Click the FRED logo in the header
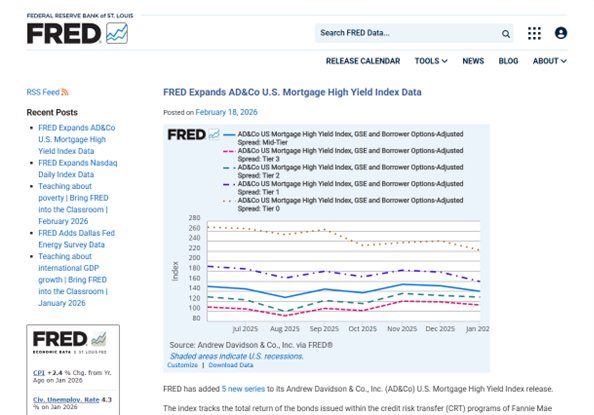594x415 pixels. click(77, 33)
